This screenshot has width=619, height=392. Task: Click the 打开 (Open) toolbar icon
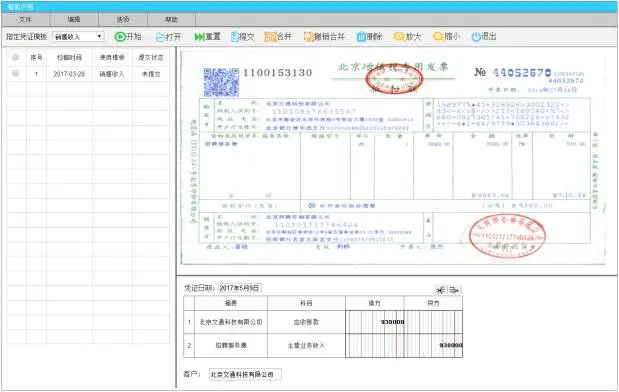pos(160,37)
